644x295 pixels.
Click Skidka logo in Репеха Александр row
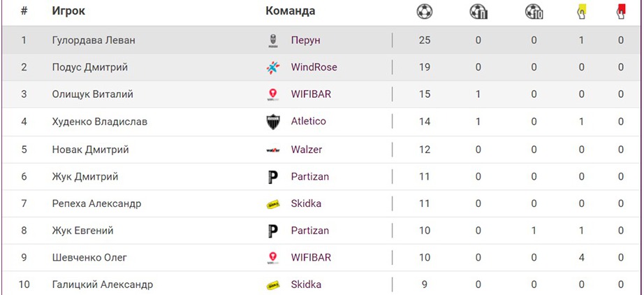tap(273, 204)
